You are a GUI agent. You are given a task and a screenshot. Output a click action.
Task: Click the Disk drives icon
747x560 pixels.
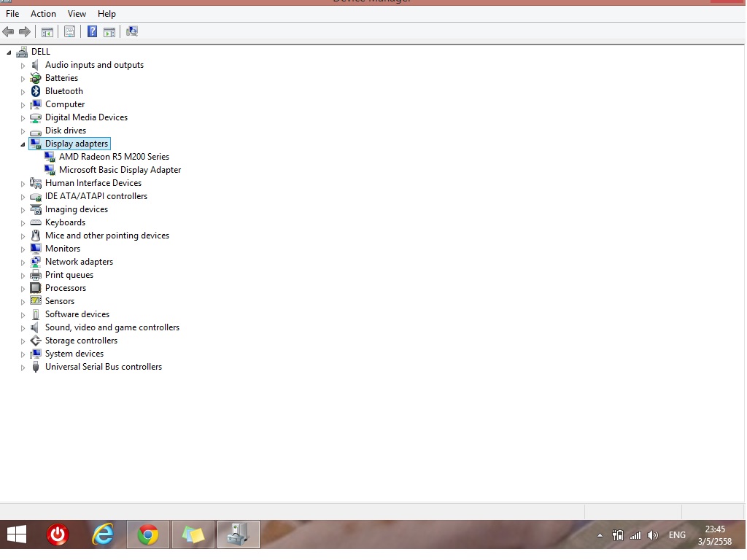click(x=35, y=131)
